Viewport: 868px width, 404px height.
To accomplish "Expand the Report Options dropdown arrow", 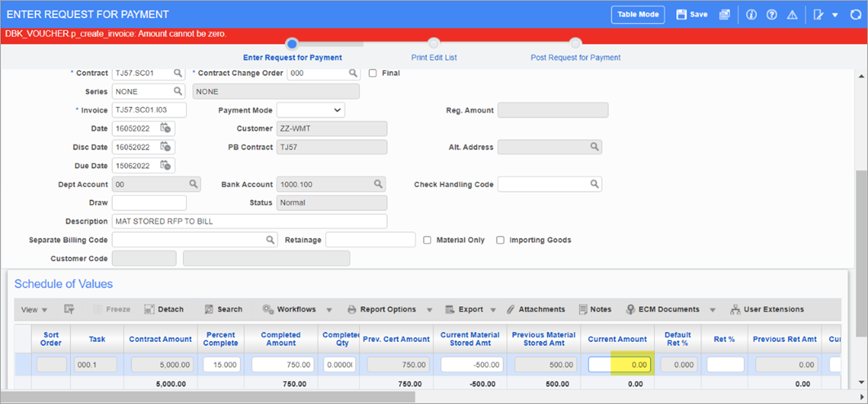I will click(x=429, y=310).
